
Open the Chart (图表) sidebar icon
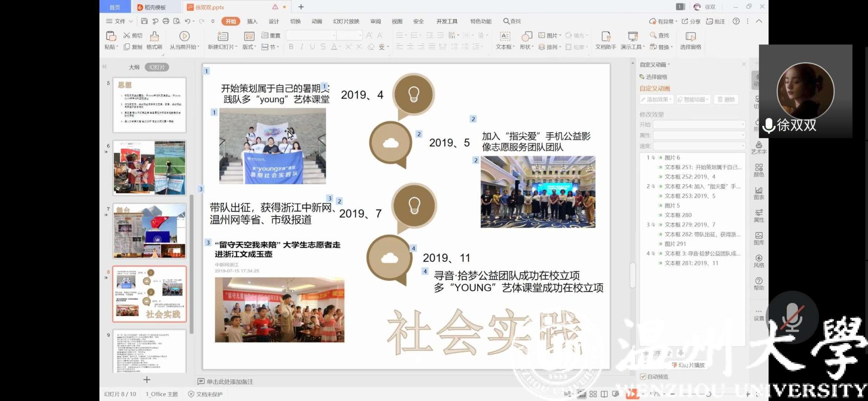(759, 193)
